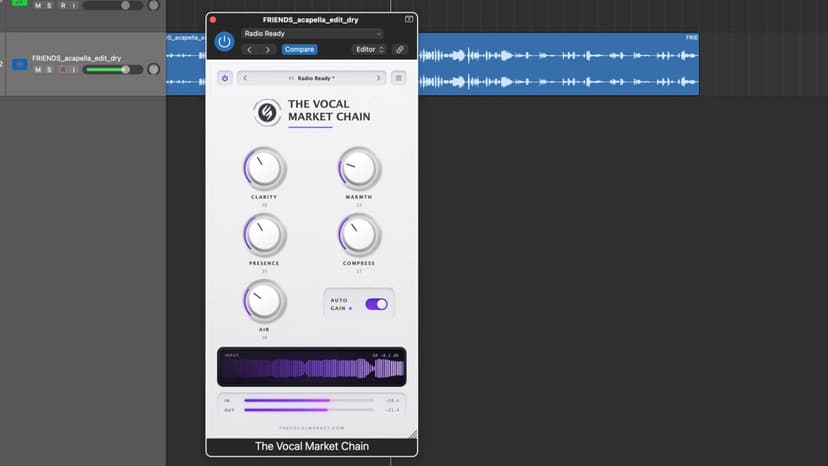Solo the top track
Image resolution: width=828 pixels, height=466 pixels.
[x=50, y=5]
